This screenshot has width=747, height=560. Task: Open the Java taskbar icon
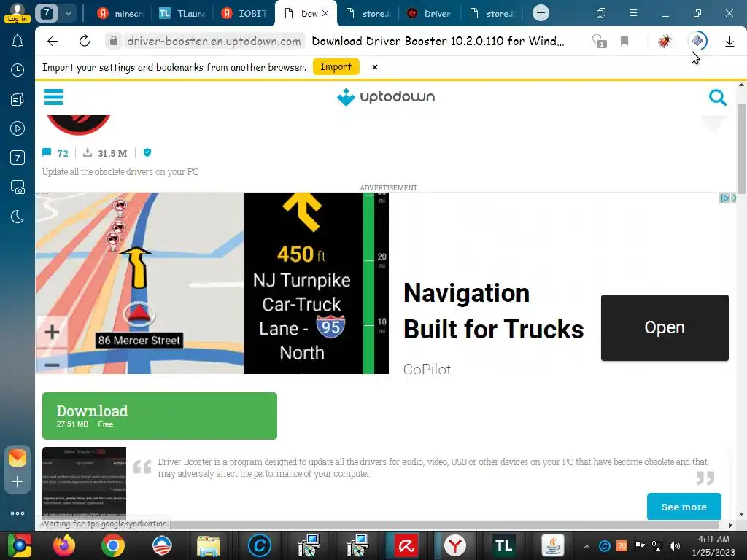(553, 545)
